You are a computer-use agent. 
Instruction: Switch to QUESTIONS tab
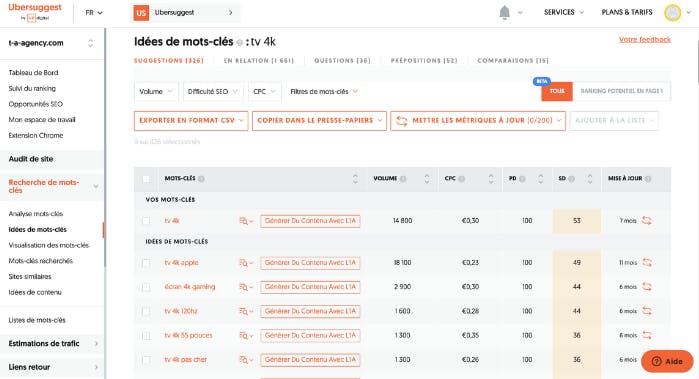click(342, 61)
